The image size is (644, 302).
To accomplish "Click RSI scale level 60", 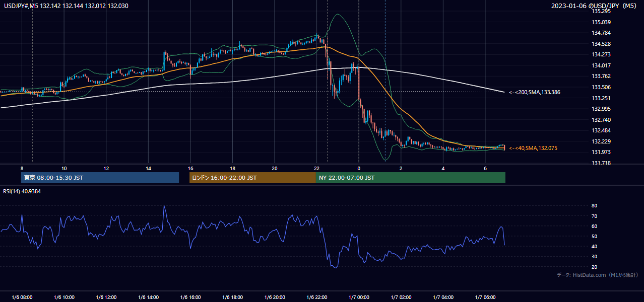I will tap(594, 226).
